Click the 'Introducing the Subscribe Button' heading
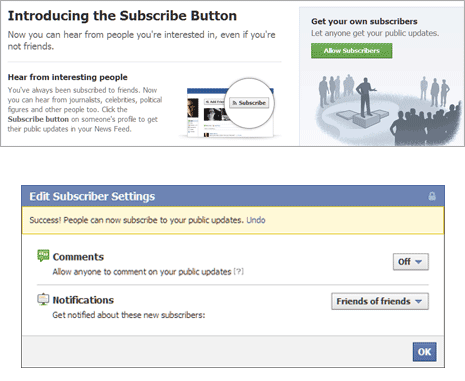The image size is (465, 381). [122, 16]
